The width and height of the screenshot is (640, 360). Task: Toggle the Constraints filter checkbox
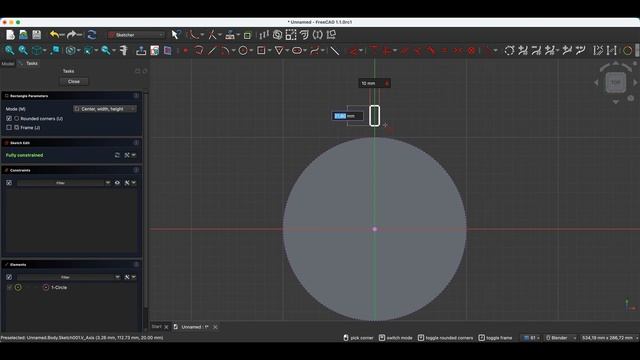pos(9,183)
